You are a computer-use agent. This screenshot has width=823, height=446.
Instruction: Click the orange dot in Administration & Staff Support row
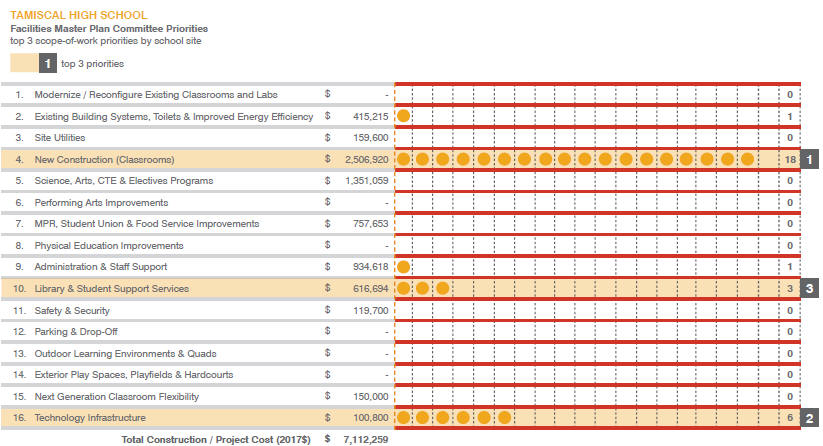(x=403, y=267)
